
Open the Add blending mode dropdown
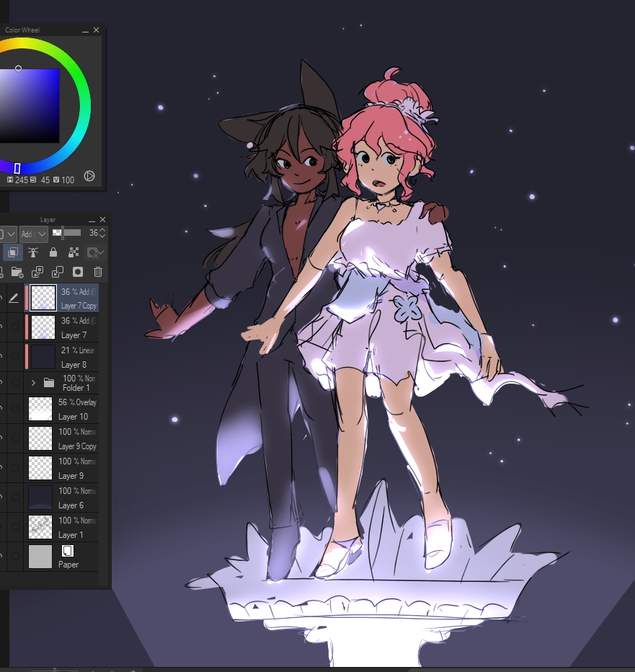pos(34,234)
